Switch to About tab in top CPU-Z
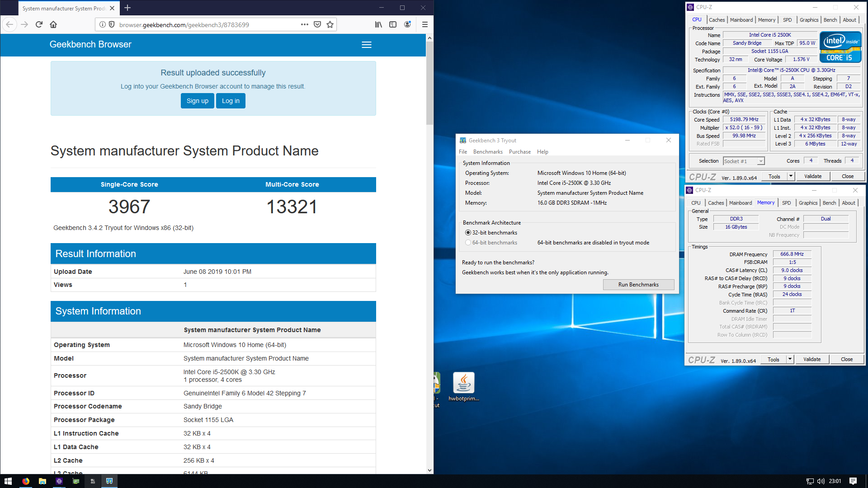868x488 pixels. (x=849, y=20)
